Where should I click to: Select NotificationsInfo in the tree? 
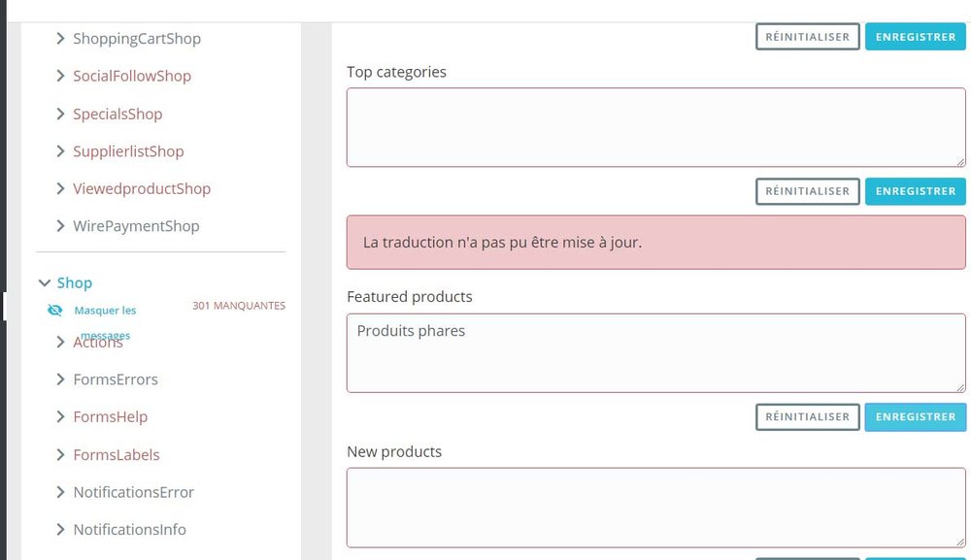[129, 530]
